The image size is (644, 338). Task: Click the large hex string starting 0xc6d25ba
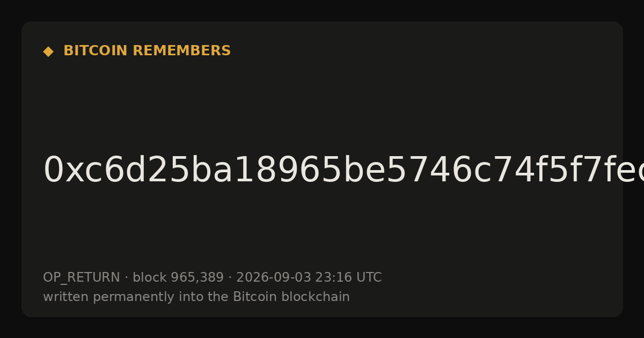(343, 171)
